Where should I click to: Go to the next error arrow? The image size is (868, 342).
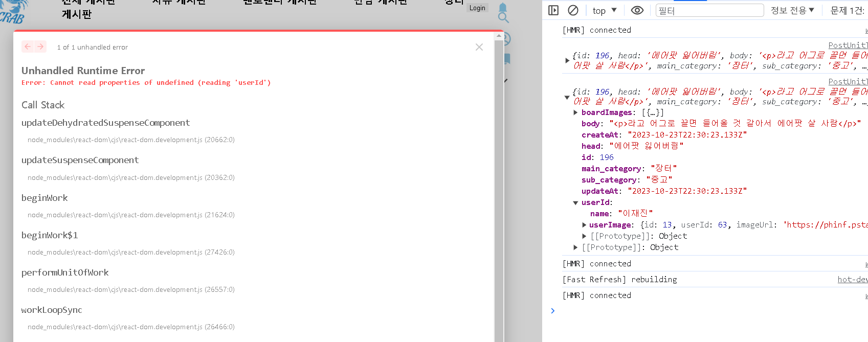click(40, 47)
